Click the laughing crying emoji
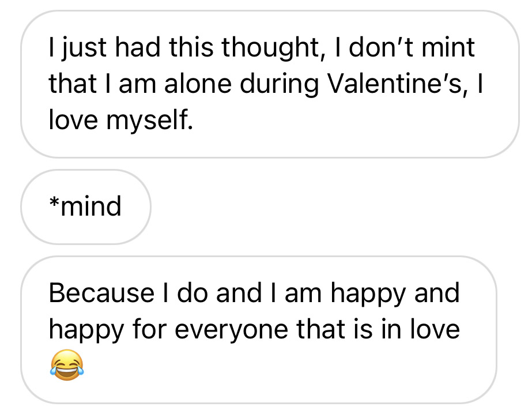532x418 pixels. point(67,366)
